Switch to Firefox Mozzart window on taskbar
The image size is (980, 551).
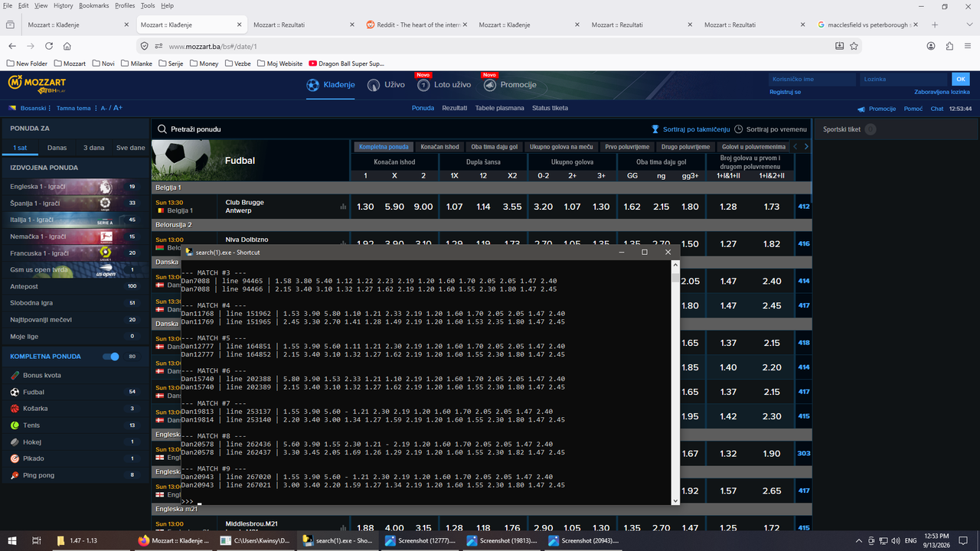172,540
